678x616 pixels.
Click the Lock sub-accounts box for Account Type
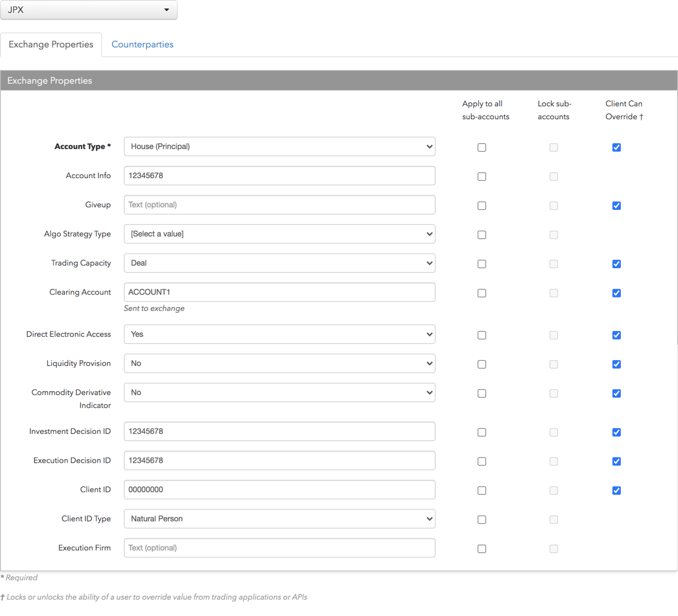tap(554, 147)
